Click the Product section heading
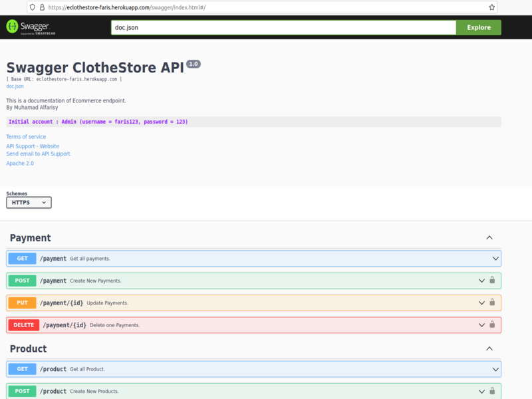 tap(28, 348)
